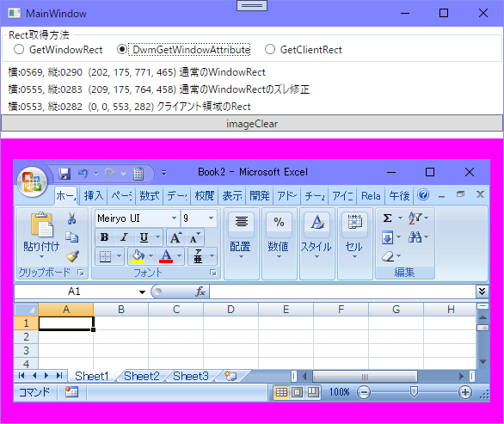Viewport: 504px width, 424px height.
Task: Open Customize Quick Access Toolbar dropdown
Action: point(164,174)
